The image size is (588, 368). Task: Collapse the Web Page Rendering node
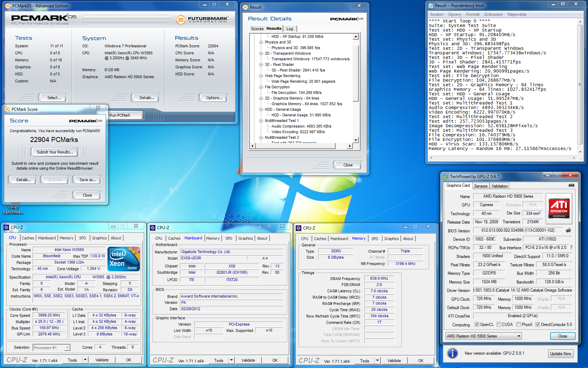coord(261,76)
